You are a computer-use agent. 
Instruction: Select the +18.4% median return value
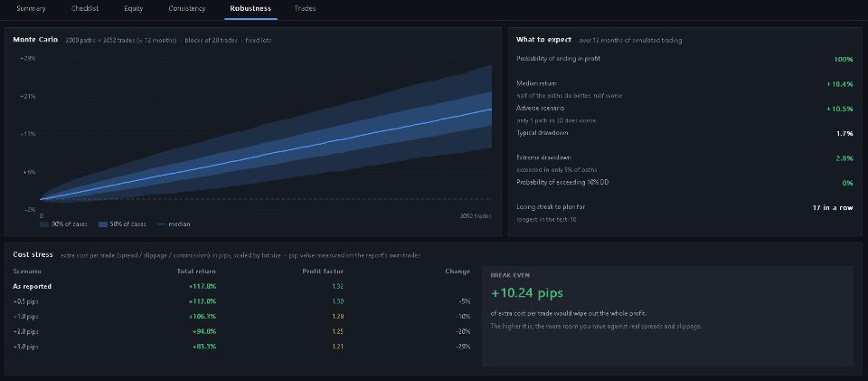click(x=840, y=84)
